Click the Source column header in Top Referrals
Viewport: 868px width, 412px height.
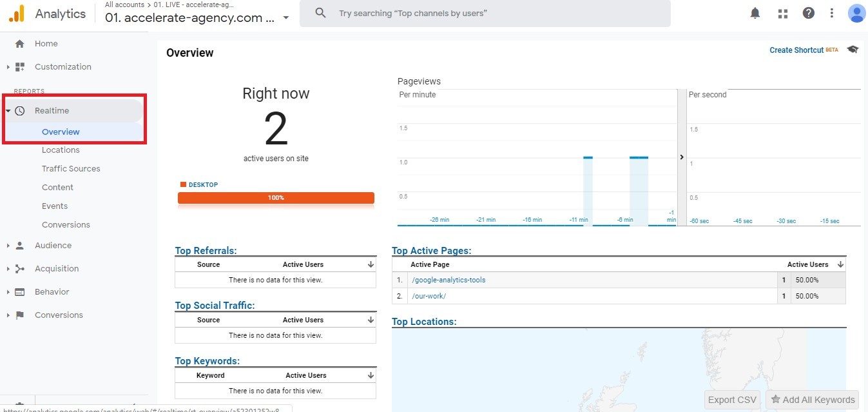pyautogui.click(x=208, y=265)
